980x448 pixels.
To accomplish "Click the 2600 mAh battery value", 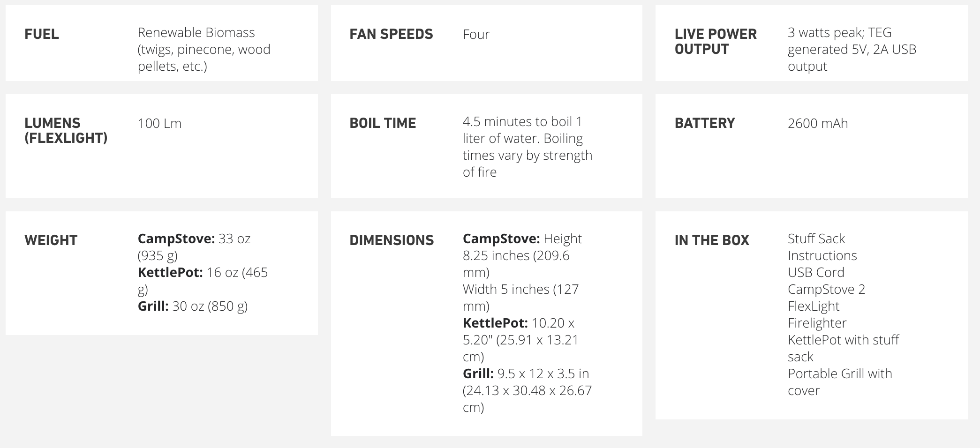I will coord(817,123).
